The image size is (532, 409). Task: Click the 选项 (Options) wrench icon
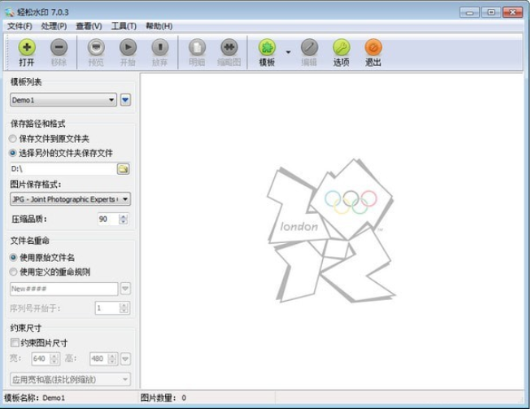point(341,49)
